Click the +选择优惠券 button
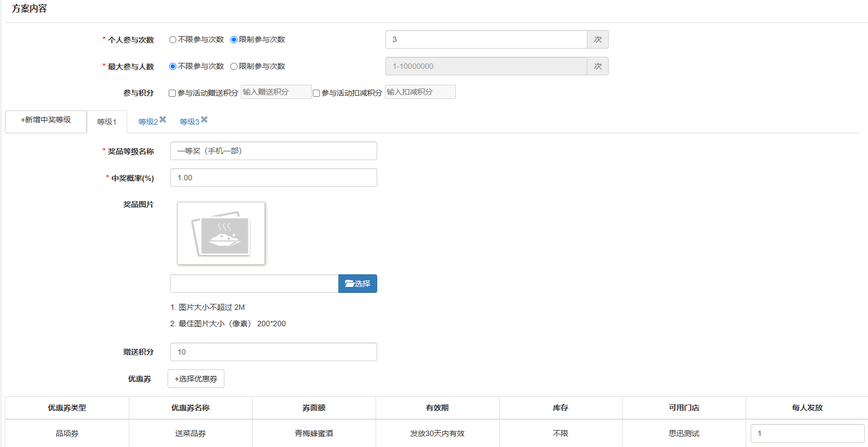This screenshot has height=447, width=868. click(196, 379)
